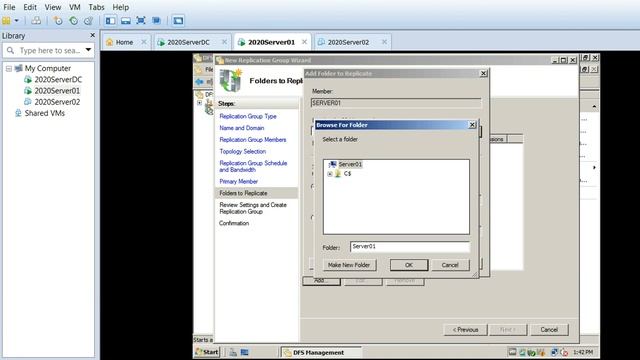Screen dimensions: 640x360
Task: Click Cancel in the New Replication Group Wizard
Action: click(x=549, y=330)
